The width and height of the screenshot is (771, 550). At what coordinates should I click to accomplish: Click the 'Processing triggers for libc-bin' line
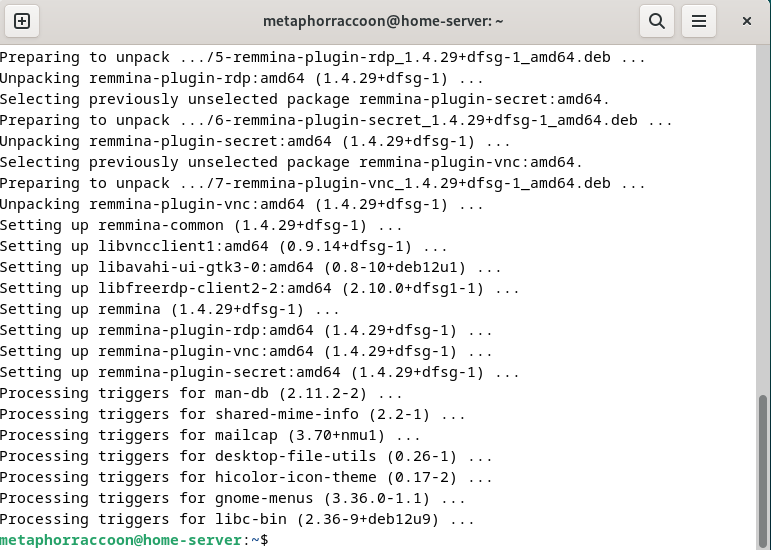[x=237, y=520]
